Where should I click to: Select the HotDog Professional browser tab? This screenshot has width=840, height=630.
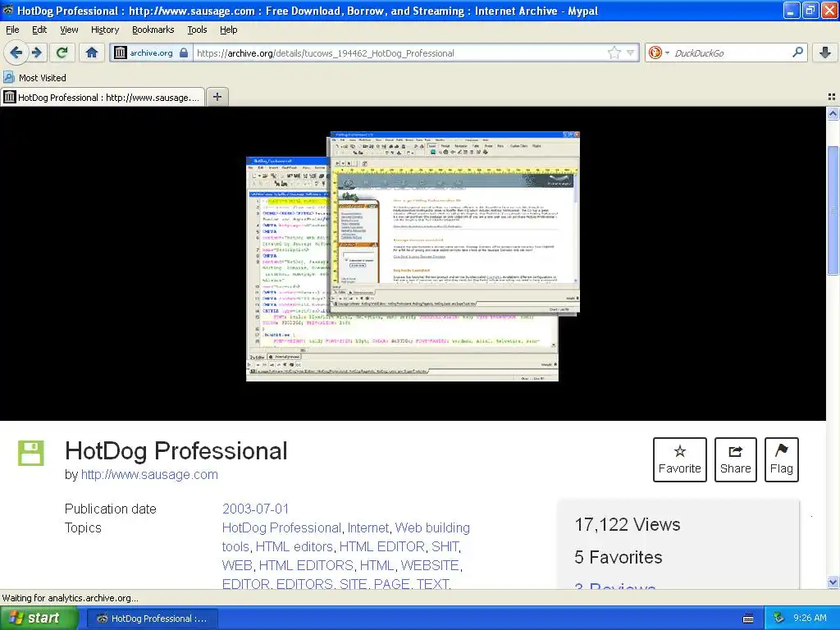pyautogui.click(x=103, y=97)
